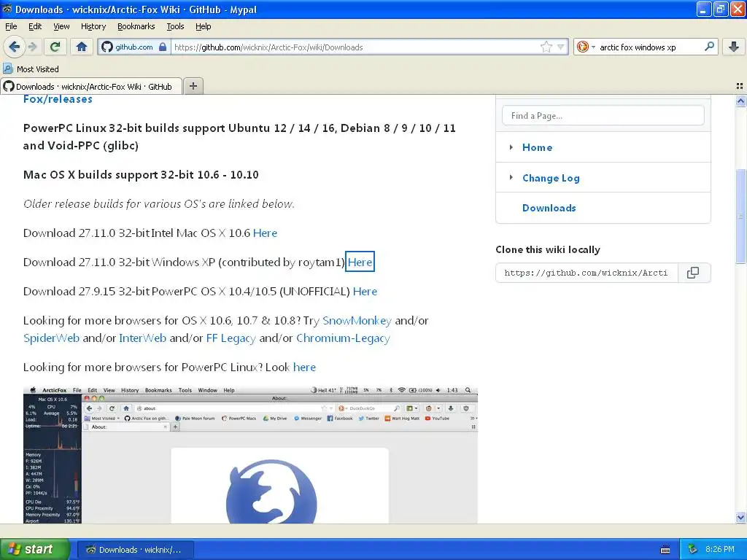This screenshot has width=747, height=560.
Task: Click Here for Windows XP download
Action: (360, 262)
